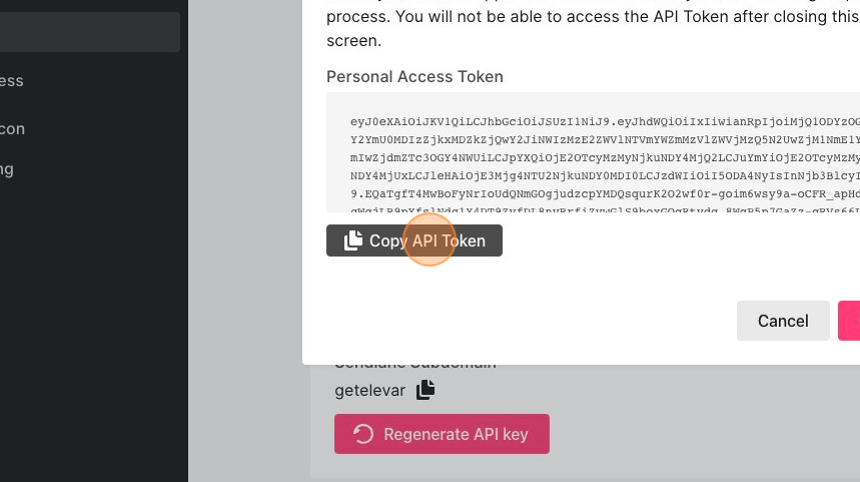This screenshot has width=860, height=482.
Task: Open the sidebar item ending in "con"
Action: 12,129
